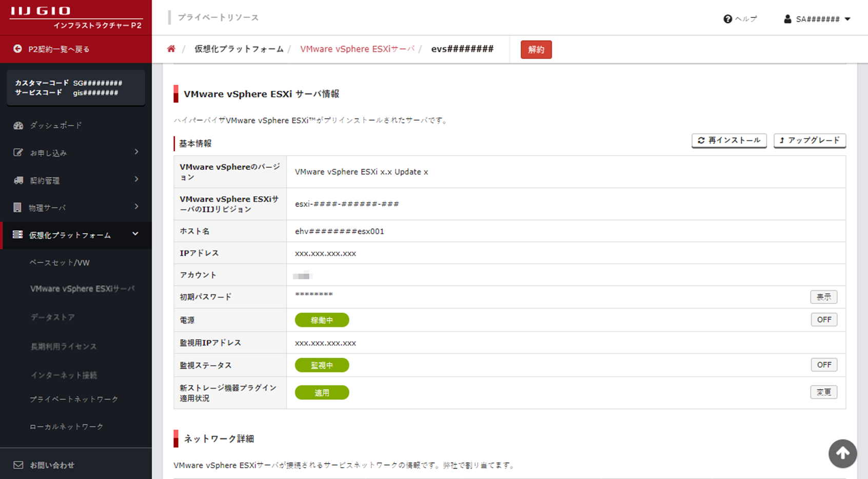
Task: Click the esxi-####-######-### revision value
Action: [347, 204]
